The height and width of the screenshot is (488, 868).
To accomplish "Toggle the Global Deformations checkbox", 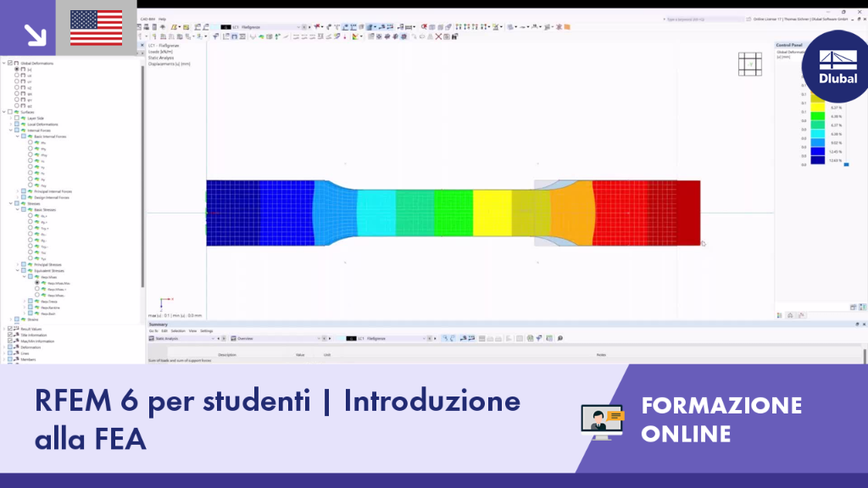I will (x=10, y=63).
